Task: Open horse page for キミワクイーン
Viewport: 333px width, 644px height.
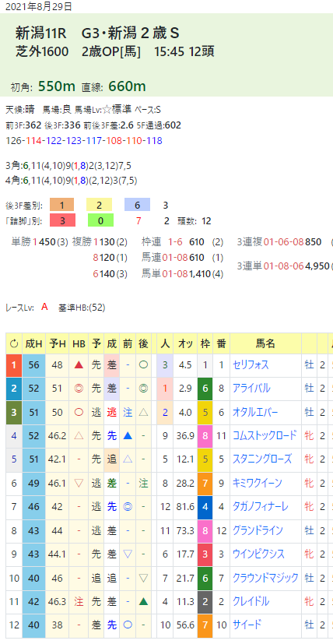Action: 259,483
